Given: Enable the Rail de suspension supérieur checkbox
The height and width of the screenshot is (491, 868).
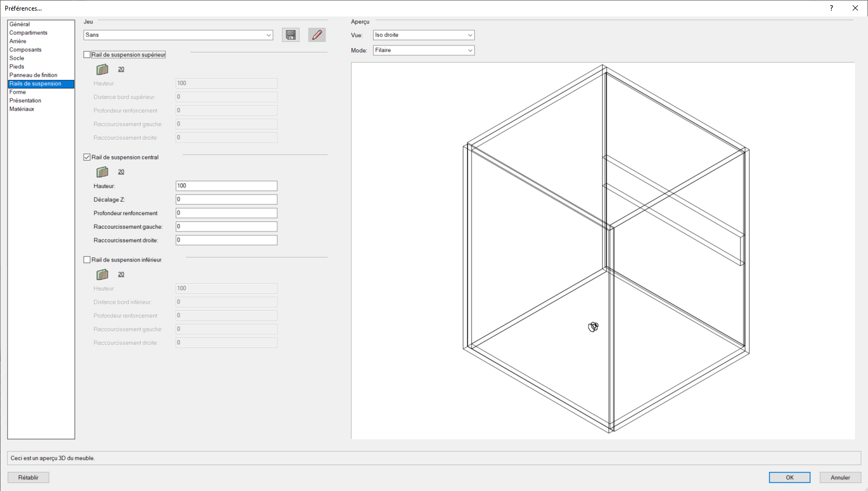Looking at the screenshot, I should click(87, 54).
